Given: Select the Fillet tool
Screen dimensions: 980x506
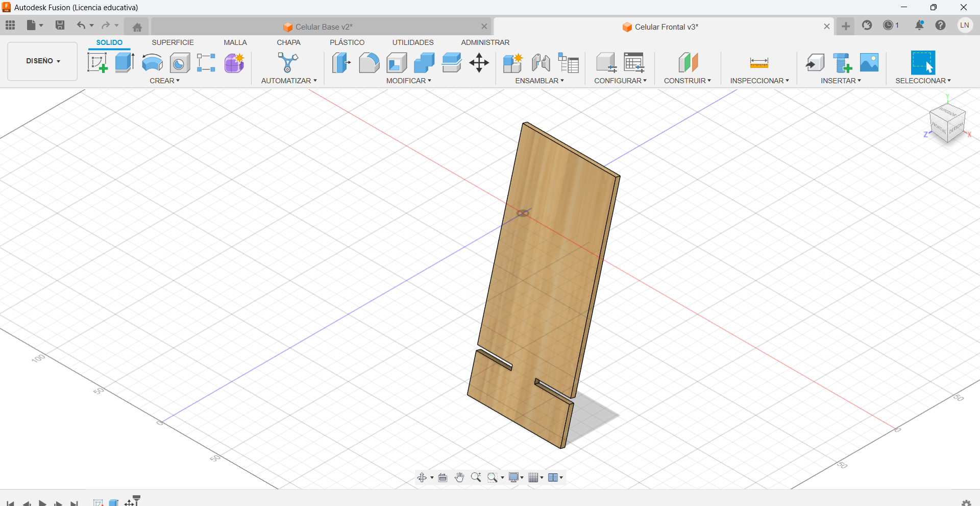Looking at the screenshot, I should [x=369, y=63].
